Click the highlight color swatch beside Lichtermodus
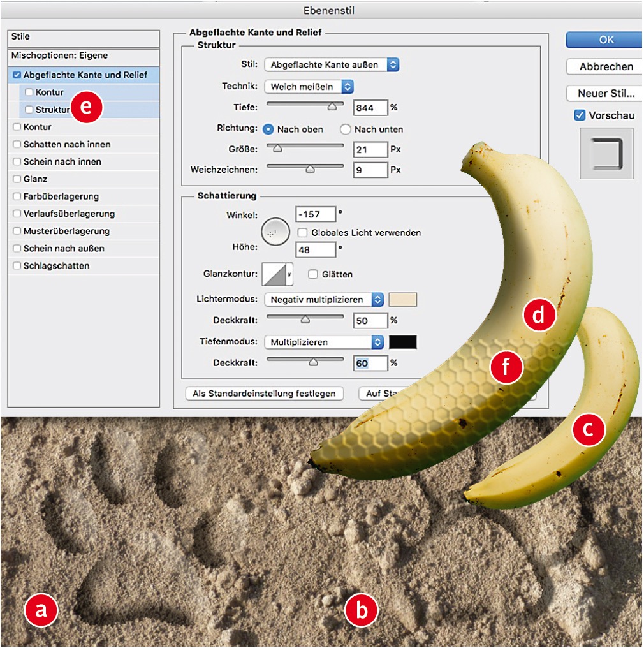The image size is (644, 648). (403, 300)
